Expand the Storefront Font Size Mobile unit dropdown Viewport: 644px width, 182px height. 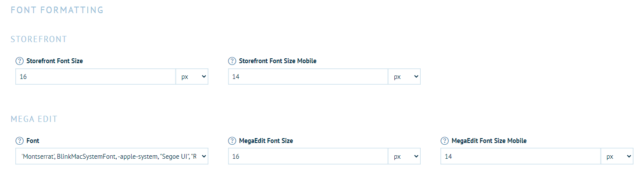click(404, 77)
